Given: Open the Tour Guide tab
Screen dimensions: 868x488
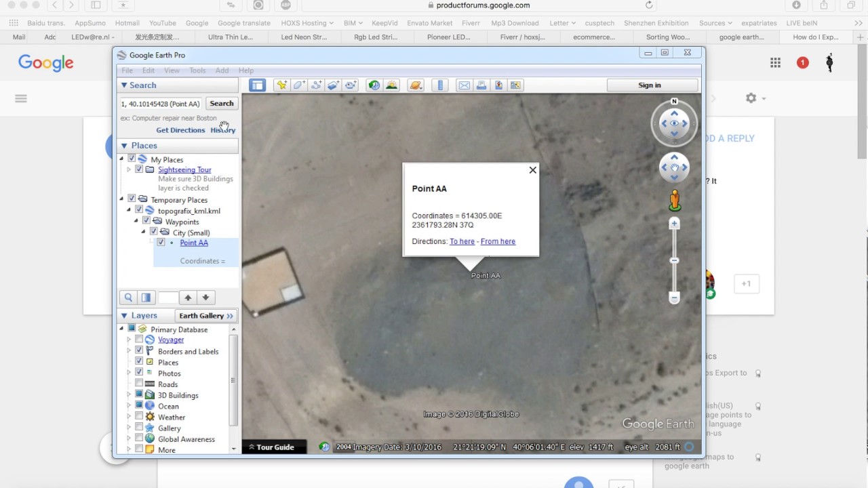Looking at the screenshot, I should click(275, 447).
